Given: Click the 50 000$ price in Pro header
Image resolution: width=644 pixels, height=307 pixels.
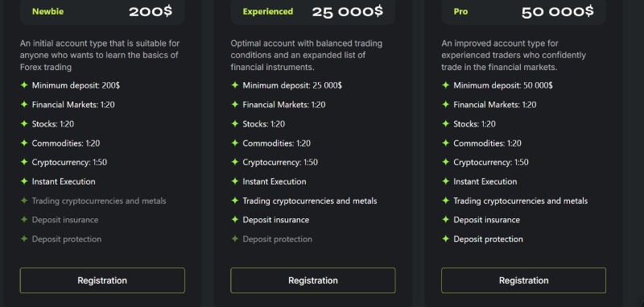Looking at the screenshot, I should (557, 11).
